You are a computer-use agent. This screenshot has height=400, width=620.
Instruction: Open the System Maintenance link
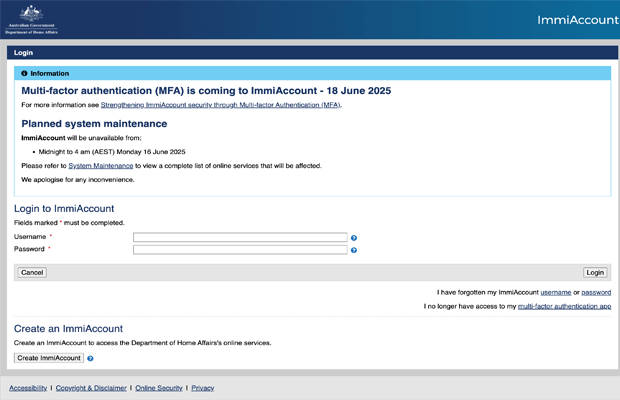(101, 166)
